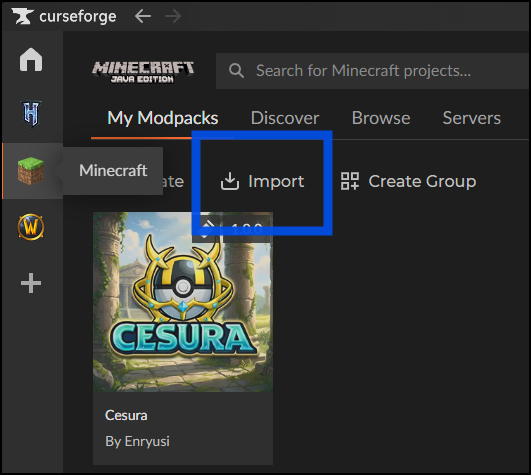
Task: Click the Cesura modpack title
Action: point(126,415)
